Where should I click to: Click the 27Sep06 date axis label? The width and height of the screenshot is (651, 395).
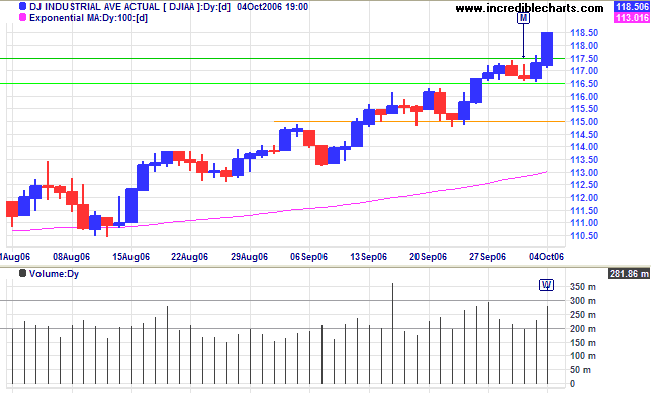click(488, 257)
